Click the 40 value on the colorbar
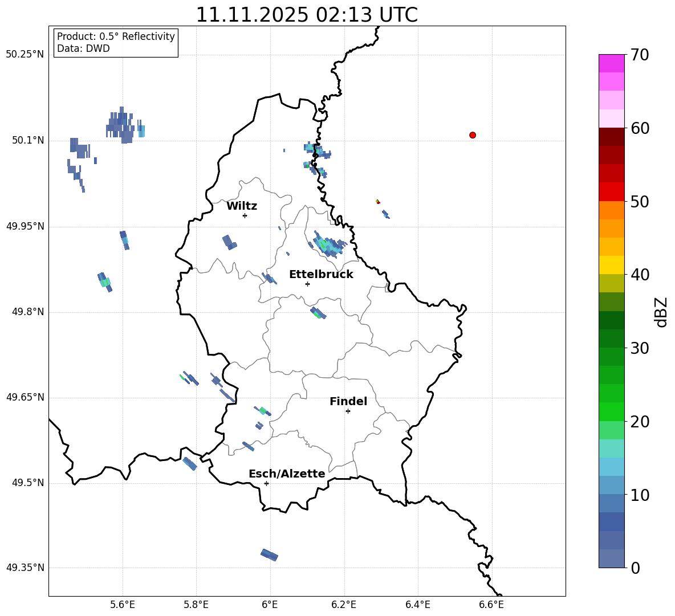Screen dimensions: 675x616 coord(640,275)
